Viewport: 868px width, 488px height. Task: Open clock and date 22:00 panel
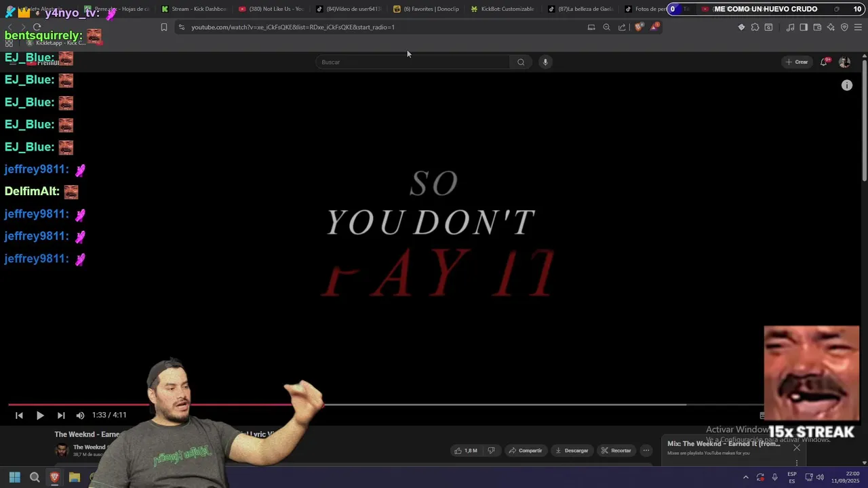[846, 477]
